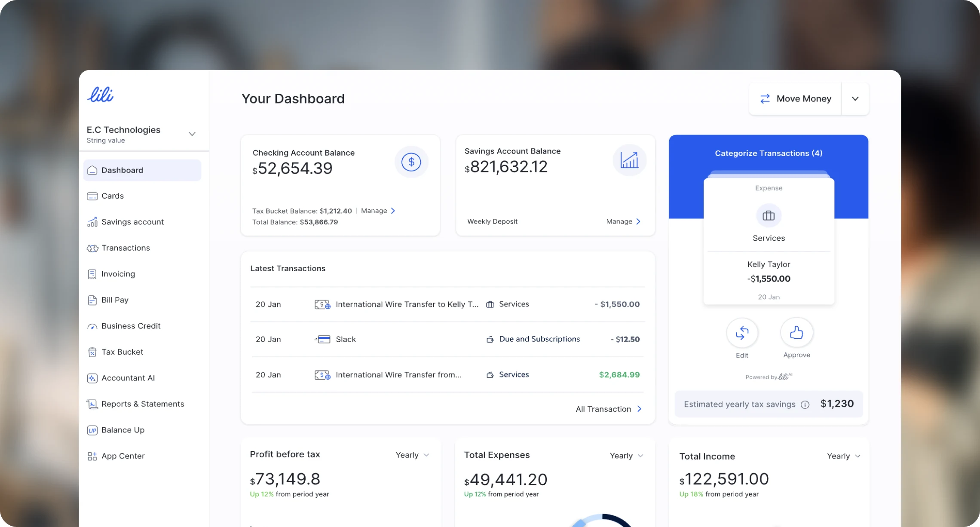
Task: Click the wire transfer icon for Kelly T... row
Action: pos(322,305)
